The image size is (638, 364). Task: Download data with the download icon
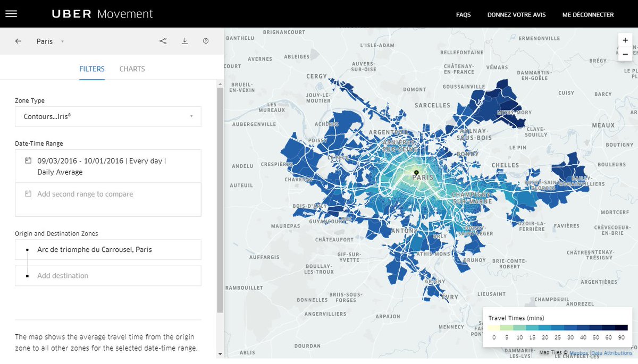click(185, 41)
